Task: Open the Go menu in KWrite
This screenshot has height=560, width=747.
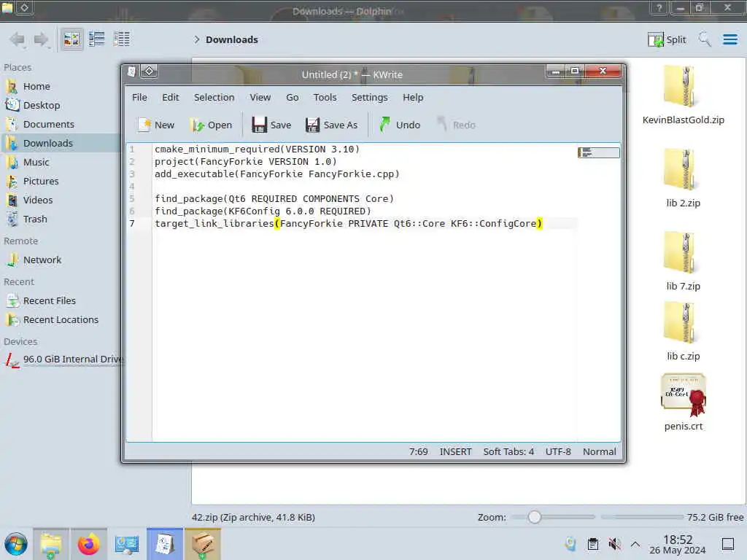Action: tap(292, 97)
